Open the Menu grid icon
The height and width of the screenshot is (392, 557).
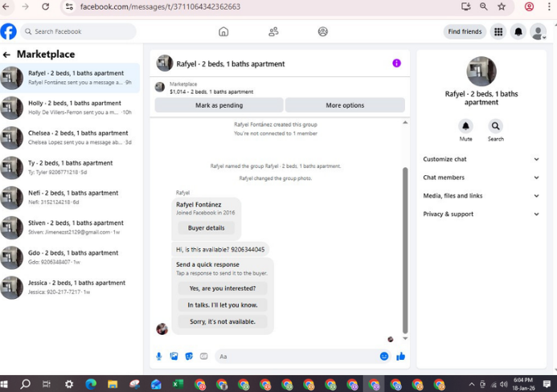498,31
